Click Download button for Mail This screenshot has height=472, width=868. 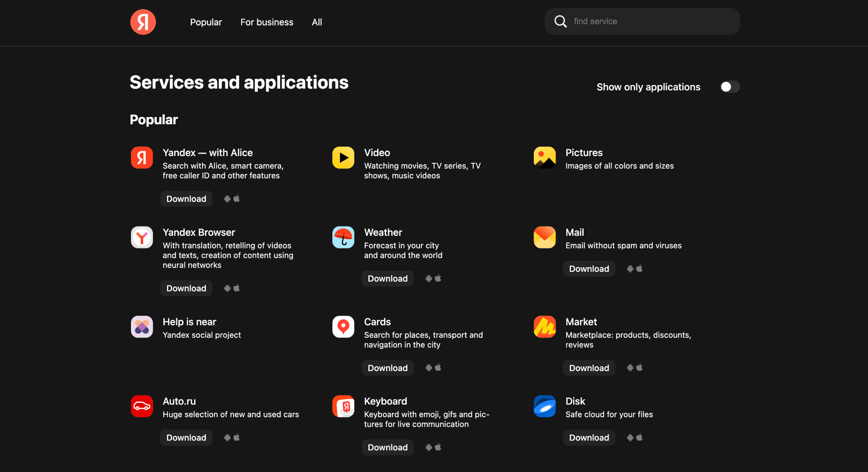[x=589, y=269]
